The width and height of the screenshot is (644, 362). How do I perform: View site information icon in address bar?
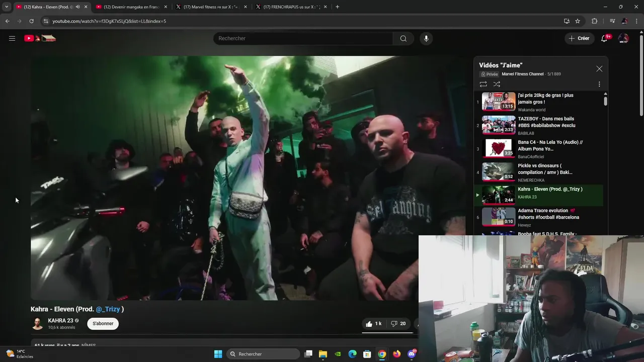[46, 21]
